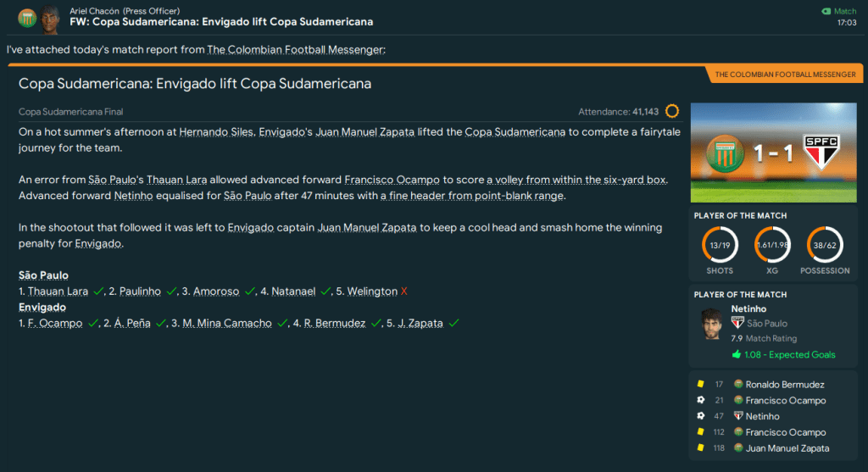Click the yellow card icon beside Ronaldo Bermudez
The image size is (868, 472).
tap(700, 385)
